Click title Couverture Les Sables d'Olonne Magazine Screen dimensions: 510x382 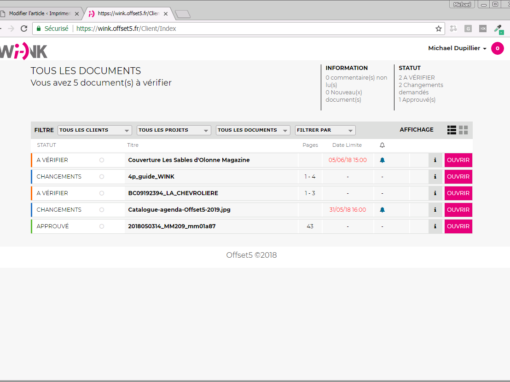[x=189, y=160]
